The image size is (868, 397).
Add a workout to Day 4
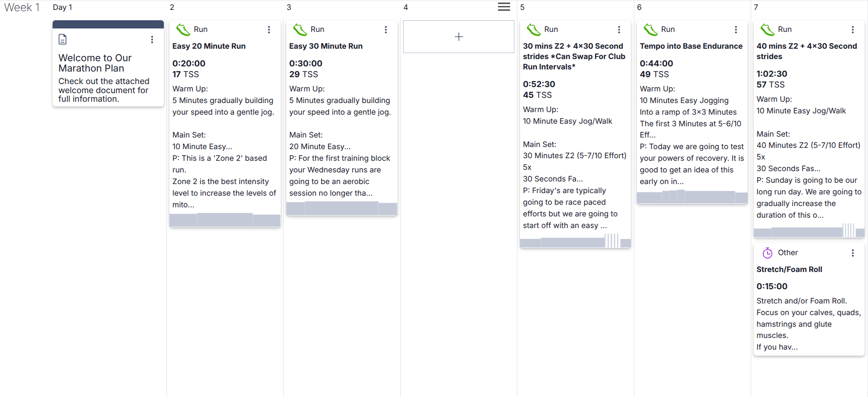(x=458, y=37)
